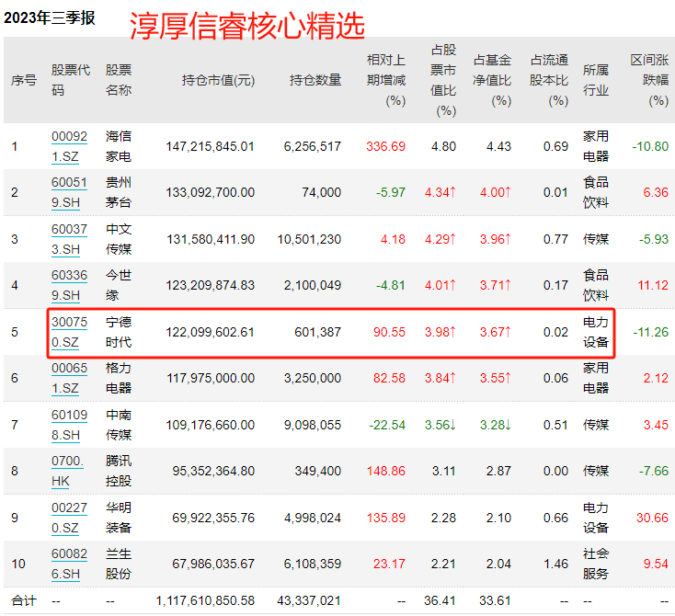Image resolution: width=675 pixels, height=616 pixels.
Task: Click total value 1,117,610,850.58
Action: (x=205, y=600)
